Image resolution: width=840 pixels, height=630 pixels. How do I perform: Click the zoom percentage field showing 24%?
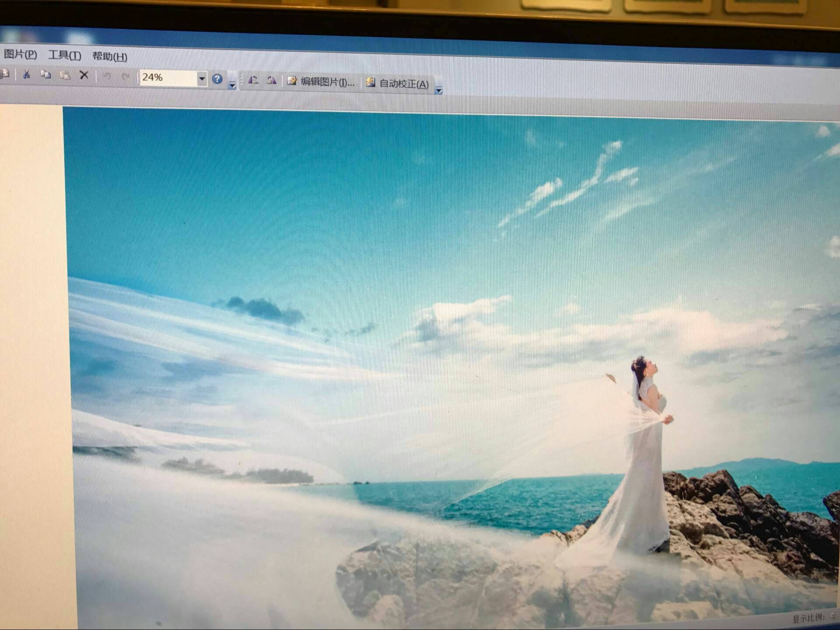[168, 78]
